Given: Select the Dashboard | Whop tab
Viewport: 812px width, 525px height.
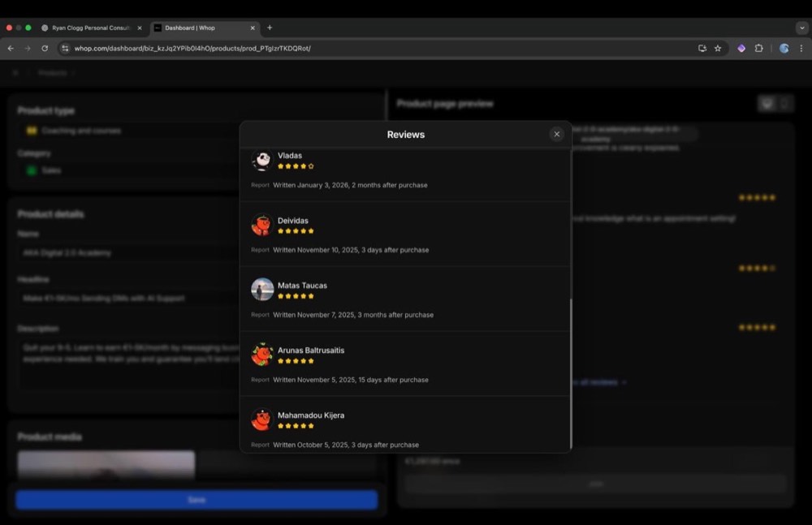Looking at the screenshot, I should (205, 28).
